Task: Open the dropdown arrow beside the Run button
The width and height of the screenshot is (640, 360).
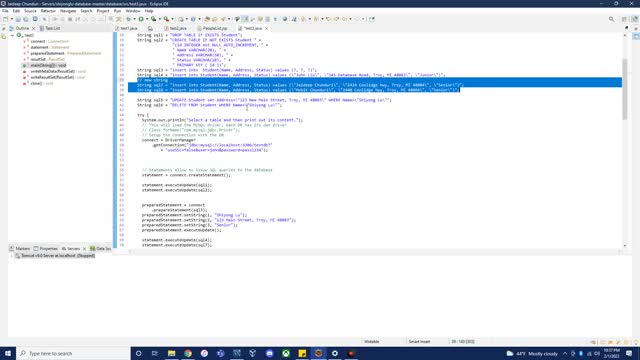Action: (147, 19)
